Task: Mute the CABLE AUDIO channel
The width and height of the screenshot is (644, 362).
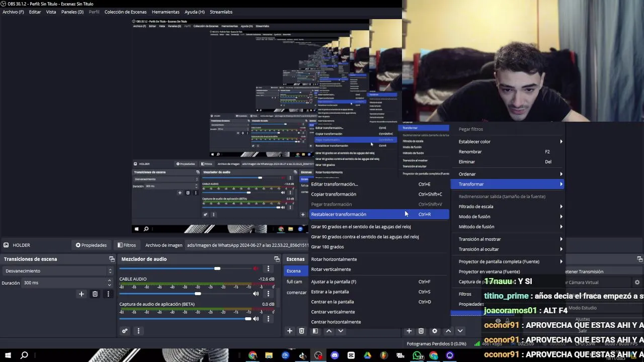Action: (x=256, y=294)
